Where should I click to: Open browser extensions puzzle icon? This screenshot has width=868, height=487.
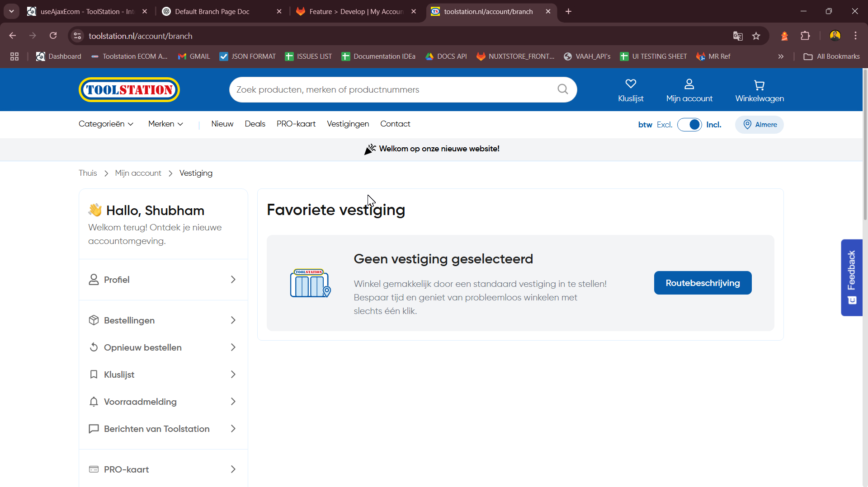tap(805, 36)
